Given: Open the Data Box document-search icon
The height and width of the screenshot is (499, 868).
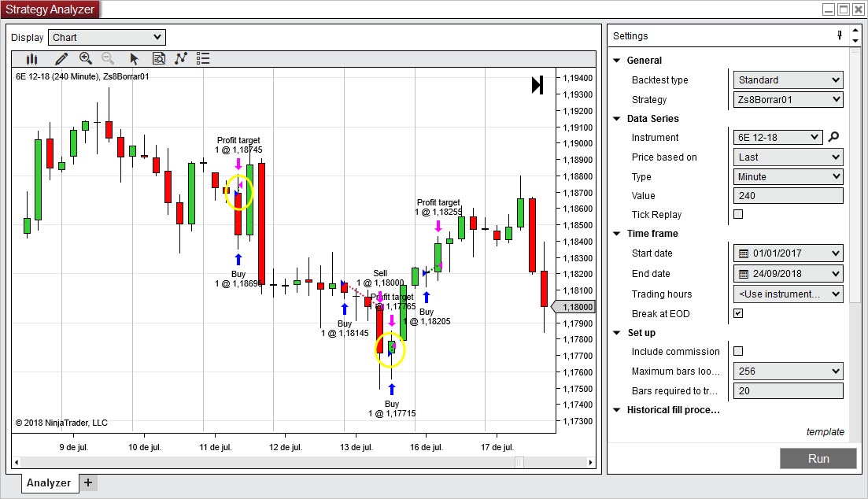Looking at the screenshot, I should coord(159,59).
